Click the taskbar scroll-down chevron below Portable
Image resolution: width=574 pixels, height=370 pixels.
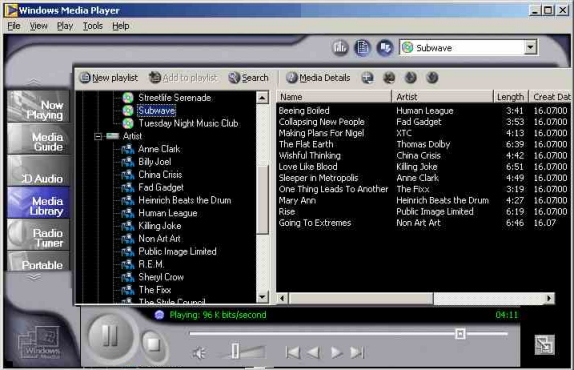click(34, 277)
